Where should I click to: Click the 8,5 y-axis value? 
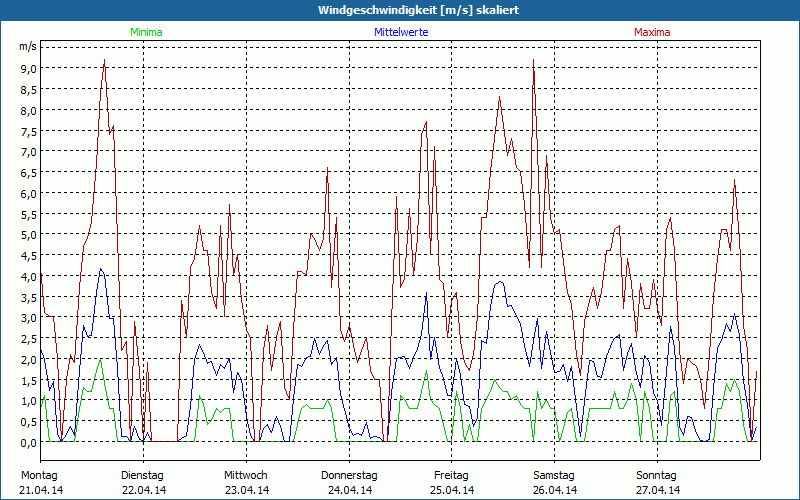(29, 89)
